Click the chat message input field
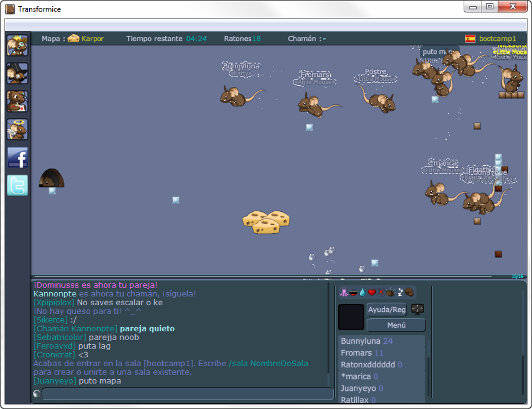The height and width of the screenshot is (409, 532). tap(188, 394)
